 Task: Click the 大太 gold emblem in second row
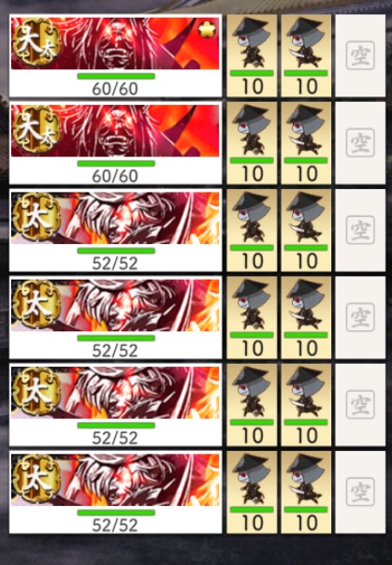coord(36,129)
